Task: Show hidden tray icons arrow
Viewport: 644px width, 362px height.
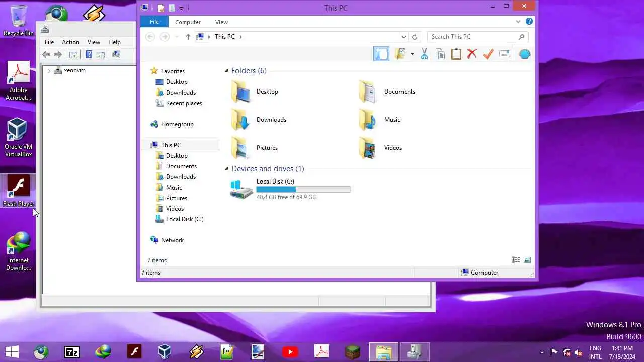Action: (x=542, y=352)
